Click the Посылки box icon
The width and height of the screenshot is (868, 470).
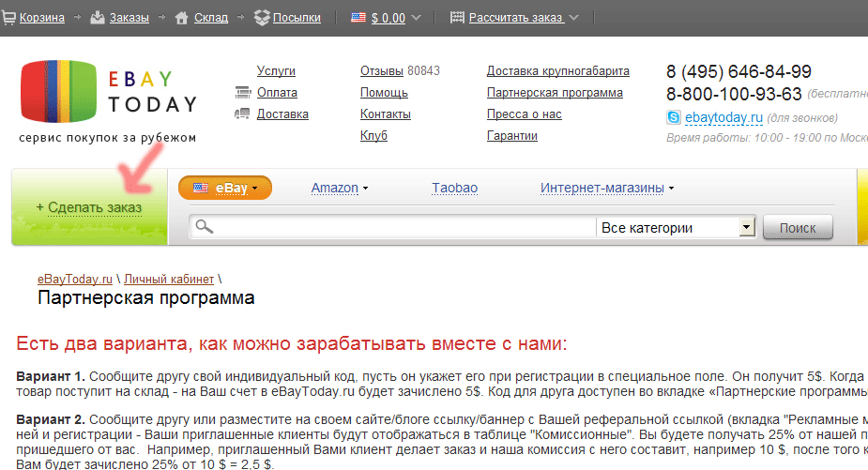(x=262, y=18)
